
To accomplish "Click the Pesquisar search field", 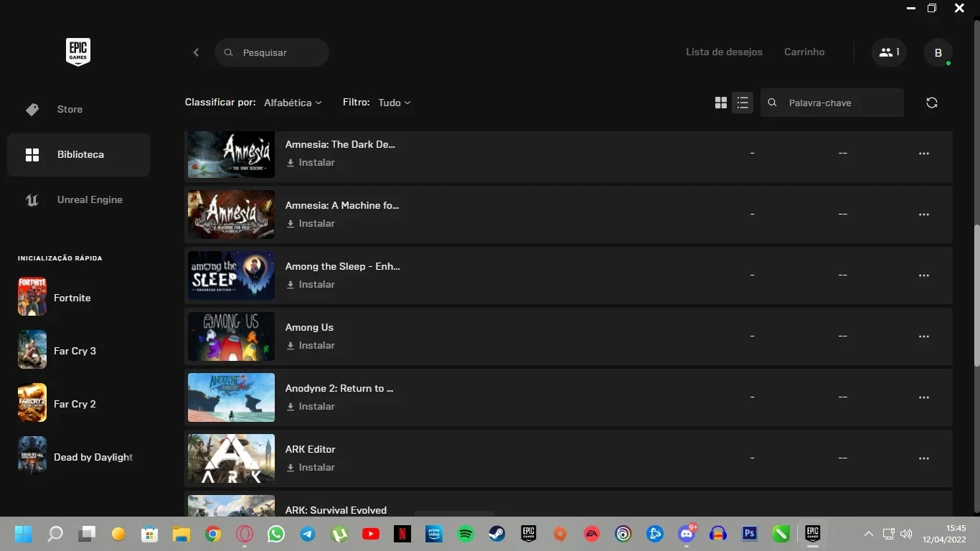I will click(272, 52).
